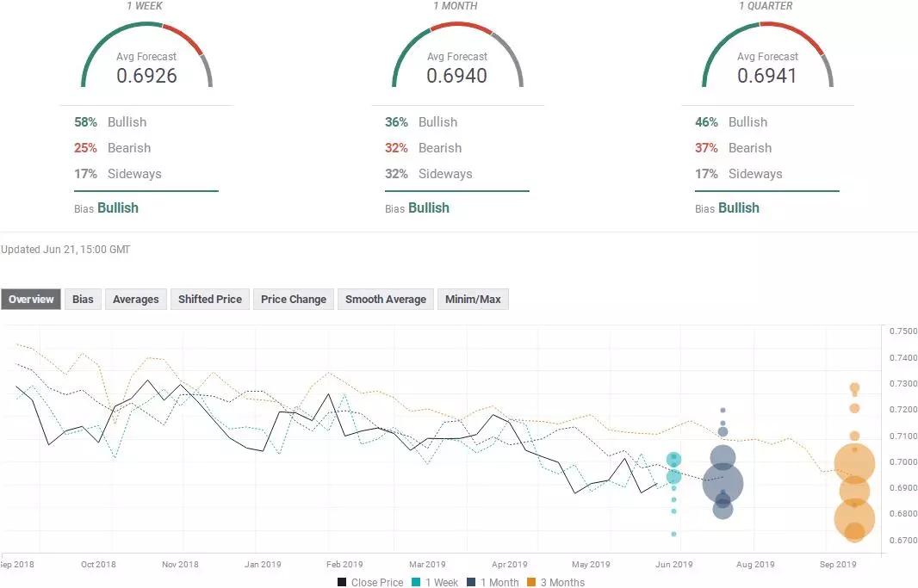
Task: Open the Smooth Average tab
Action: [386, 300]
